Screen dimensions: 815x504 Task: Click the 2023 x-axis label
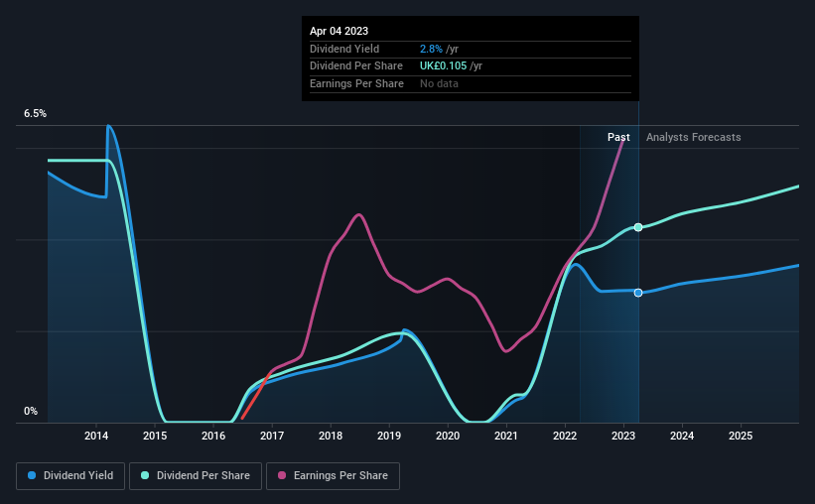(623, 436)
